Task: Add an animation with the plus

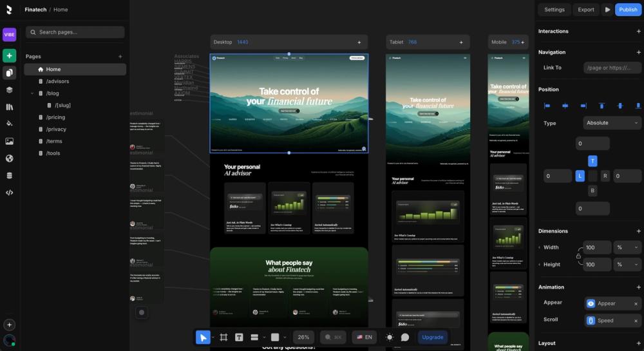Action: 638,287
